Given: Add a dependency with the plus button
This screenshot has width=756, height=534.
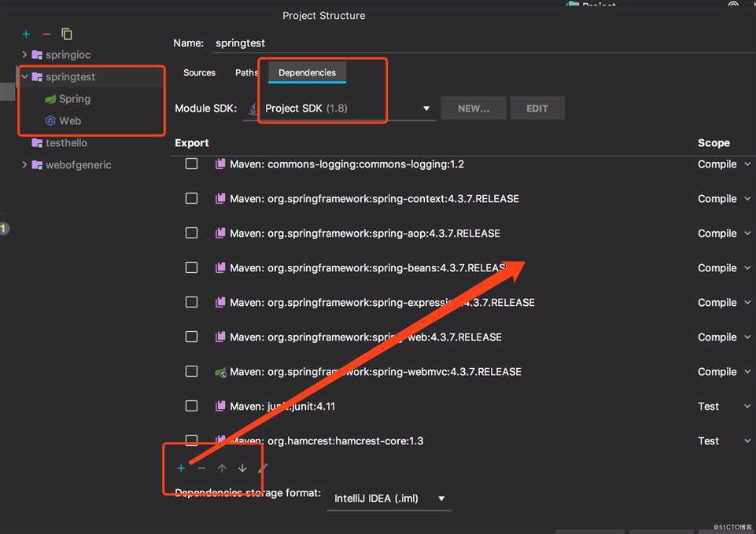Looking at the screenshot, I should click(181, 468).
